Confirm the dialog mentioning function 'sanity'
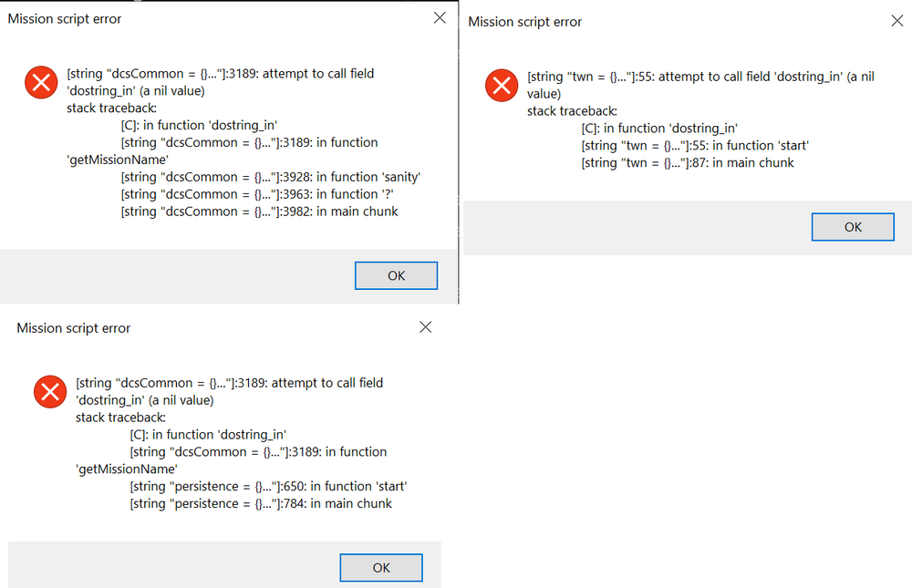The height and width of the screenshot is (588, 912). point(396,275)
